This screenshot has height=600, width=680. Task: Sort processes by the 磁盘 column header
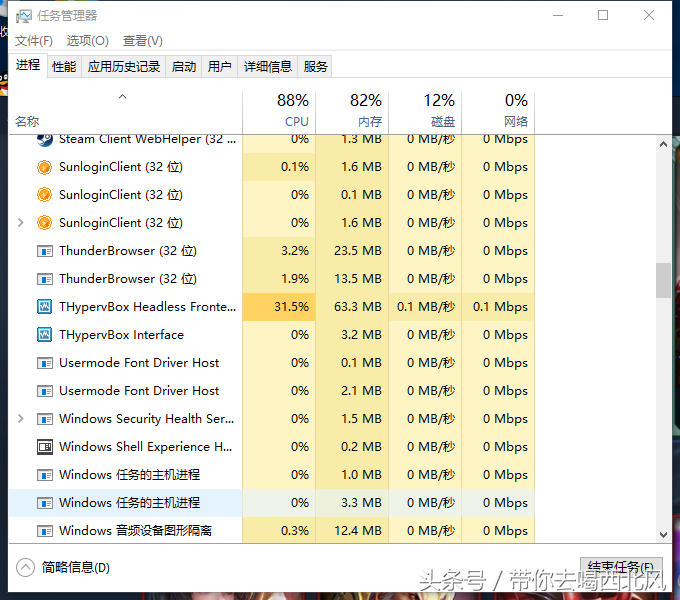(x=425, y=112)
